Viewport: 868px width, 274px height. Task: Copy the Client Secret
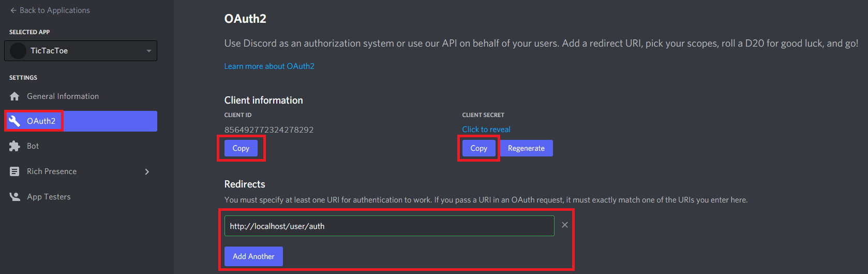[x=479, y=148]
